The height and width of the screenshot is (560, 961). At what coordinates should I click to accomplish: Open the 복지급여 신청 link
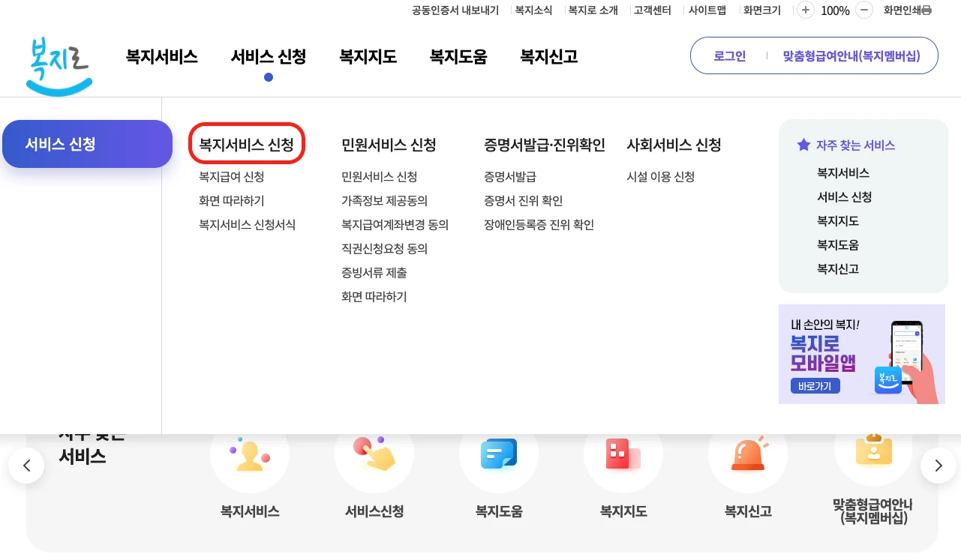[x=232, y=177]
